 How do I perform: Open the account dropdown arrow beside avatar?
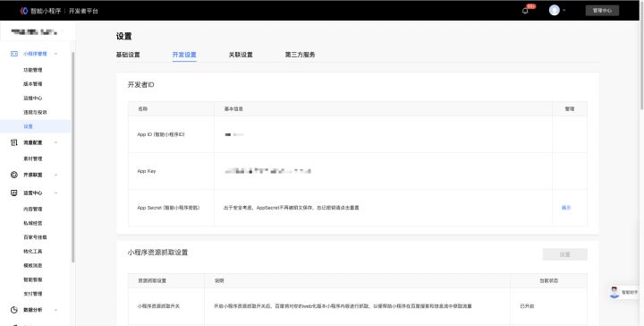(564, 11)
